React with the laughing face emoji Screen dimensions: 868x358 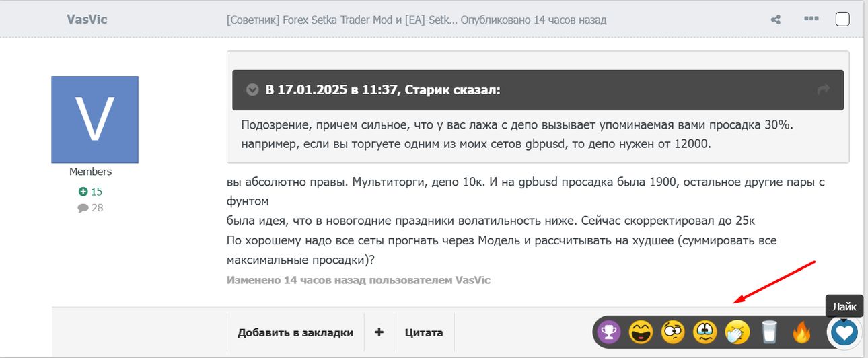641,331
